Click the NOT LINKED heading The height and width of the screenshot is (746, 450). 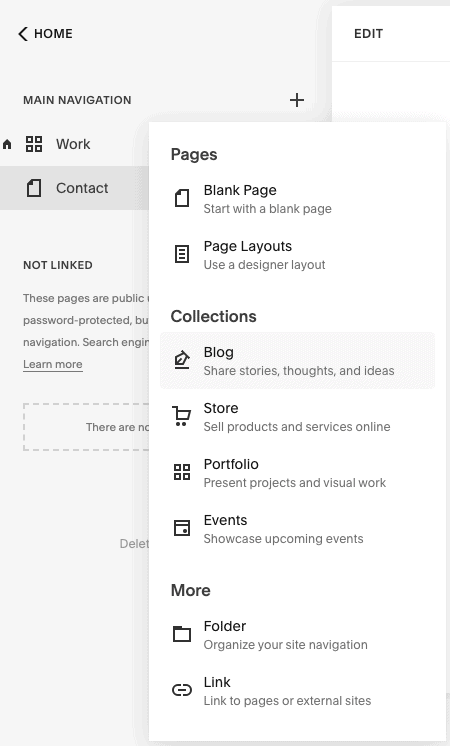point(58,265)
